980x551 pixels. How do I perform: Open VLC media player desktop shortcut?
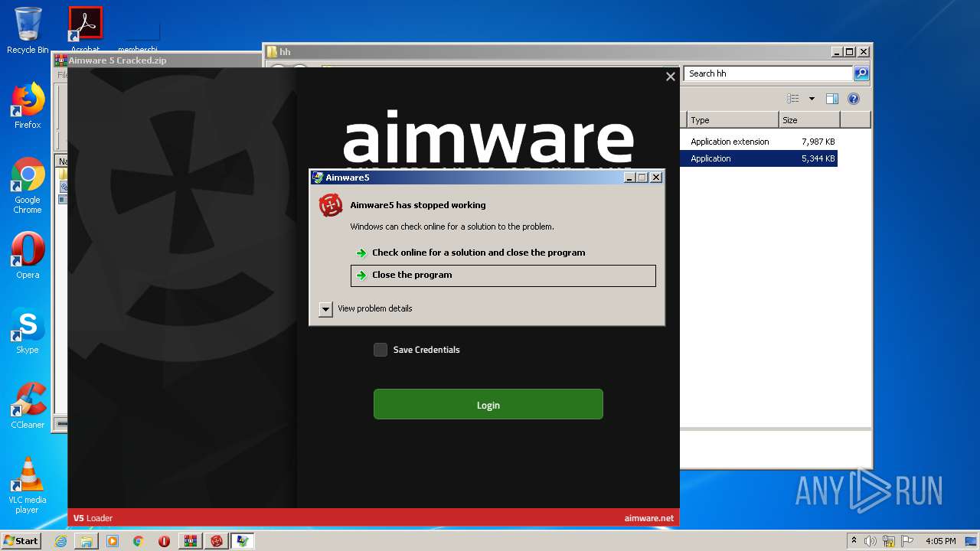(28, 486)
